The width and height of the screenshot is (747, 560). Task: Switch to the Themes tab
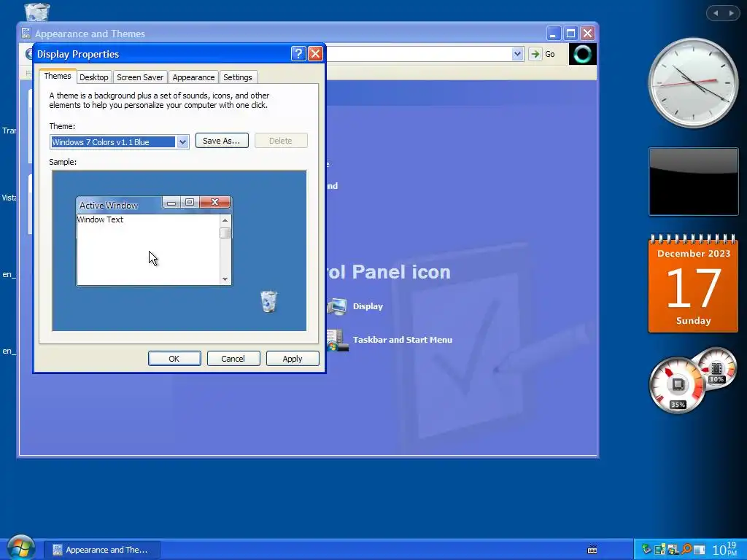pyautogui.click(x=58, y=76)
